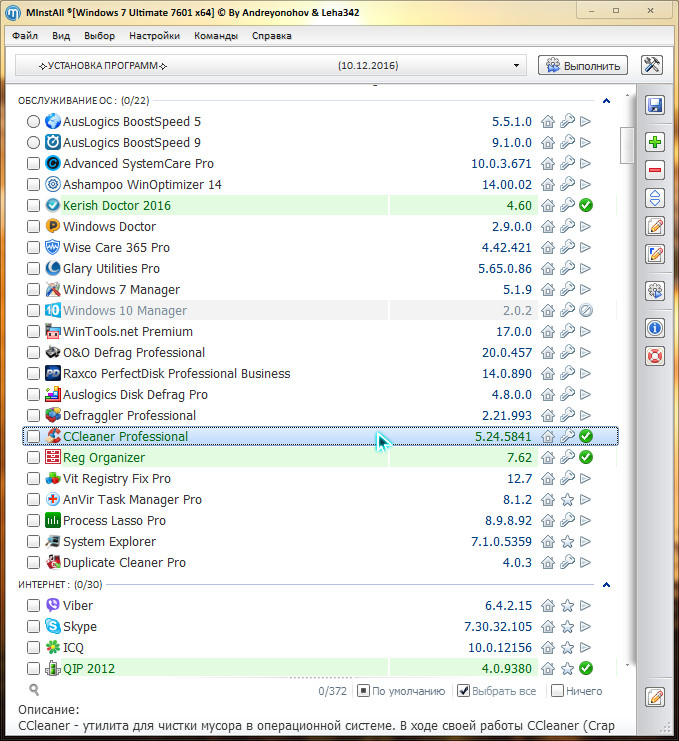Viewport: 679px width, 741px height.
Task: Open homepage icon for AusLogics BoostSpeed 5
Action: pyautogui.click(x=548, y=121)
